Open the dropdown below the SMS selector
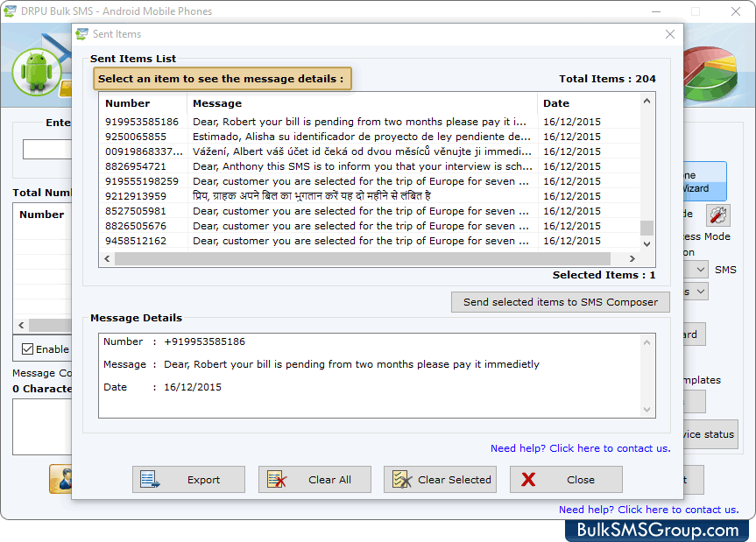 point(699,290)
